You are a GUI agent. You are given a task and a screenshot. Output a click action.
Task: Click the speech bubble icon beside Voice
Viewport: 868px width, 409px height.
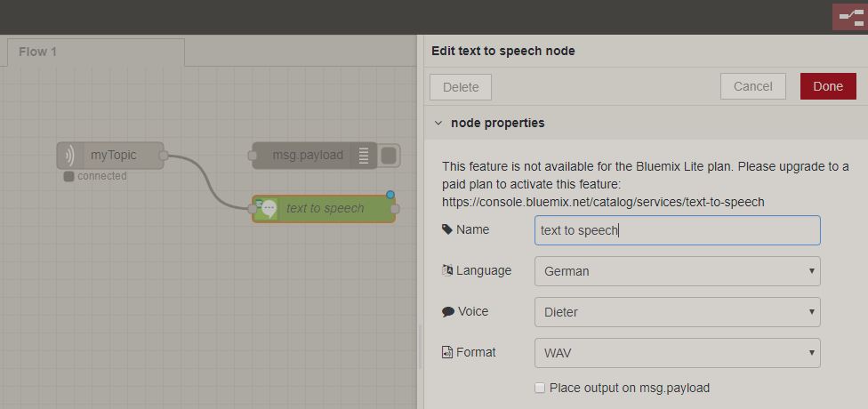coord(447,312)
